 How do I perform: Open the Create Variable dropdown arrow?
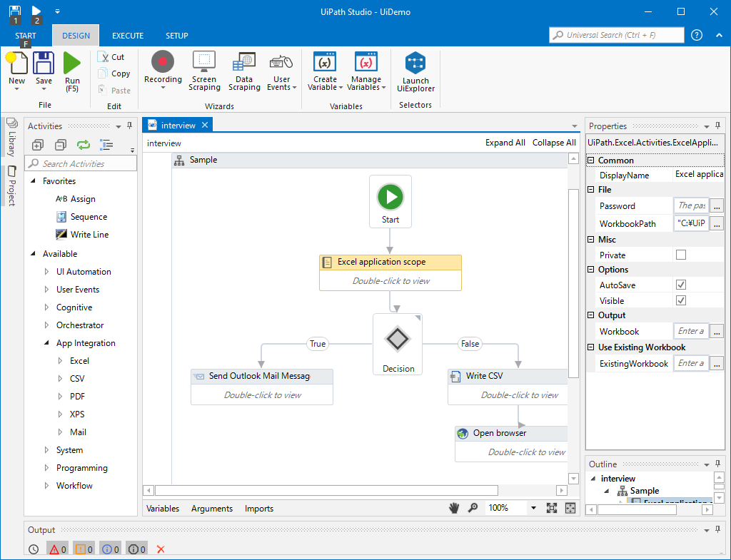[341, 87]
